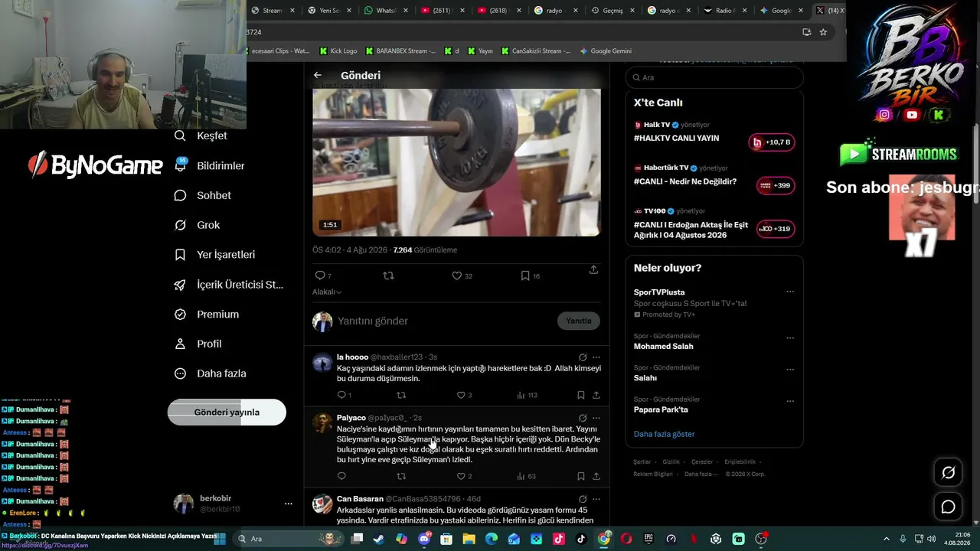The width and height of the screenshot is (980, 551).
Task: Open options for SporTVPlusta promoted trend
Action: pyautogui.click(x=790, y=292)
